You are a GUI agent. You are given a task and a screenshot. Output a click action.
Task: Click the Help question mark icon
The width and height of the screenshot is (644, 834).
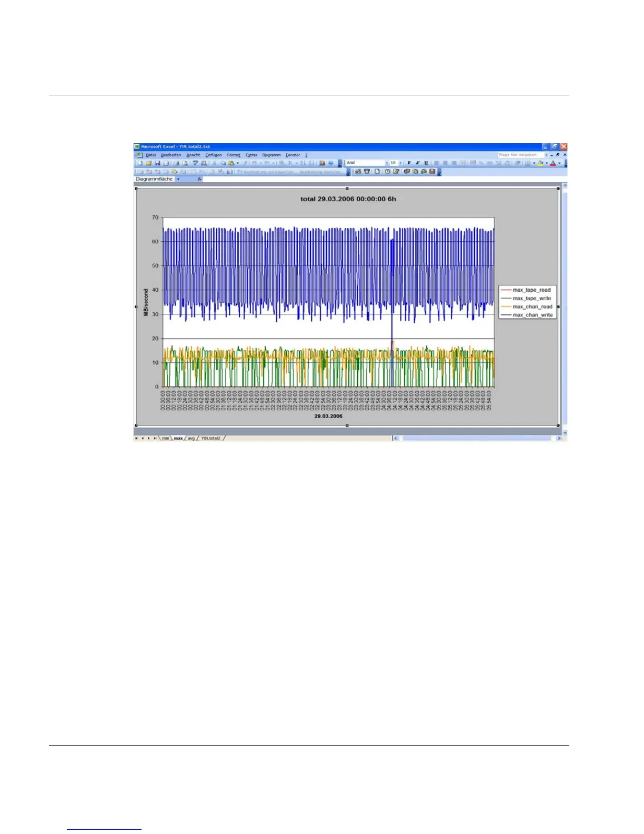(330, 163)
